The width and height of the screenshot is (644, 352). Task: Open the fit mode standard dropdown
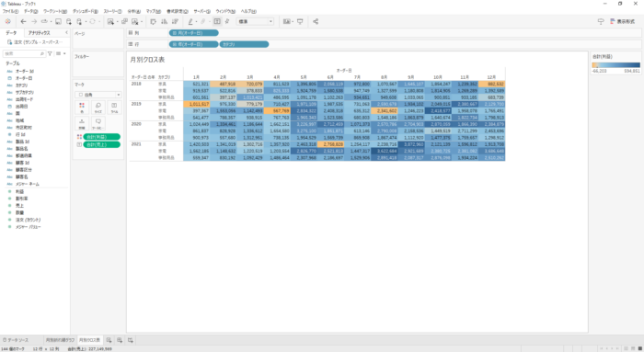click(x=255, y=21)
